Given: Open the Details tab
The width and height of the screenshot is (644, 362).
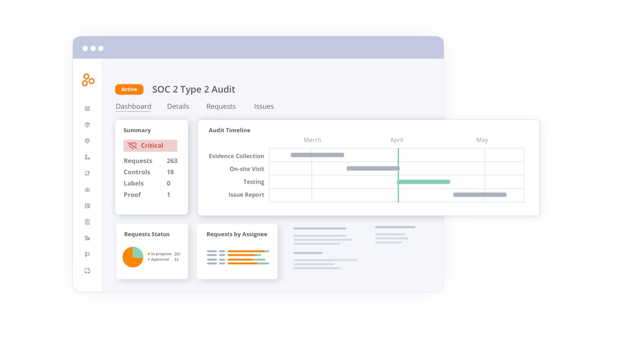Looking at the screenshot, I should pos(178,106).
